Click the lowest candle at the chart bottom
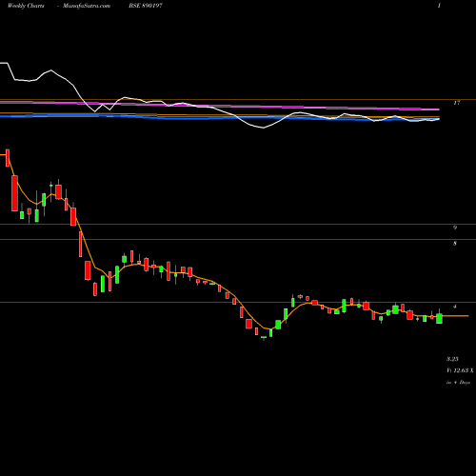The image size is (476, 476). 264,338
